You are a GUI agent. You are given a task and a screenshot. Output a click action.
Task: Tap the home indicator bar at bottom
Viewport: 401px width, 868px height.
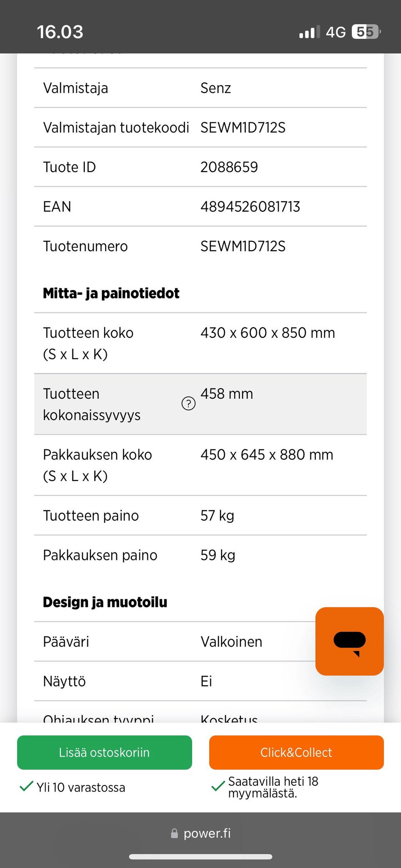[x=200, y=857]
